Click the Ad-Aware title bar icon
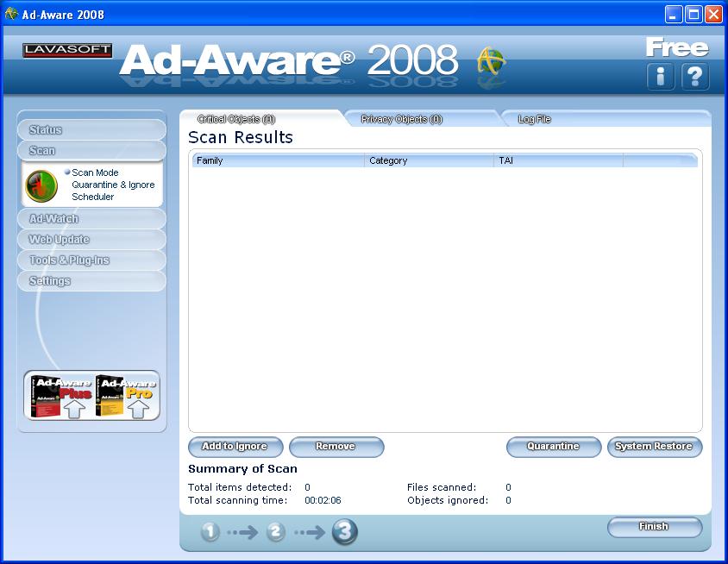The image size is (728, 564). pos(11,14)
